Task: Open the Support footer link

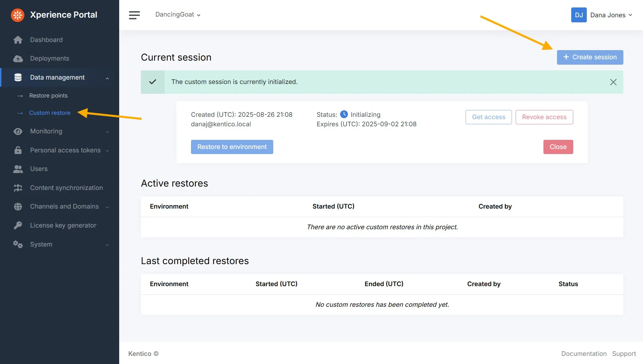Action: [x=624, y=354]
